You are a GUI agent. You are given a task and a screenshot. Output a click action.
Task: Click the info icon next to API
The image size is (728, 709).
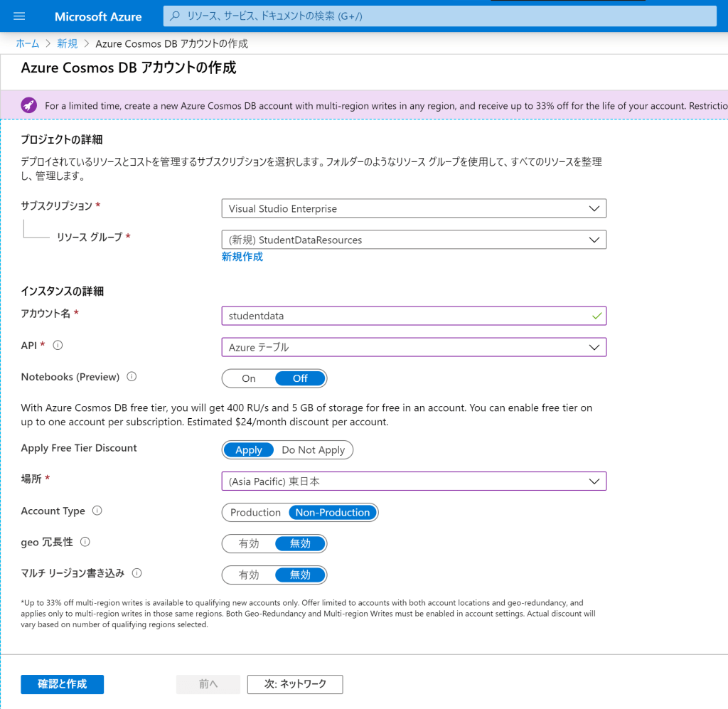(x=58, y=346)
